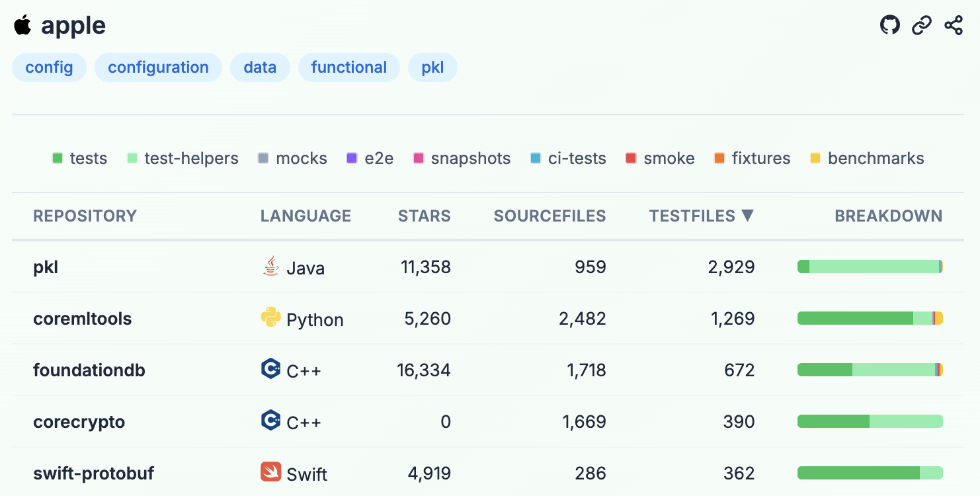Open the pkl repository
Screen dimensions: 980x496
46,267
